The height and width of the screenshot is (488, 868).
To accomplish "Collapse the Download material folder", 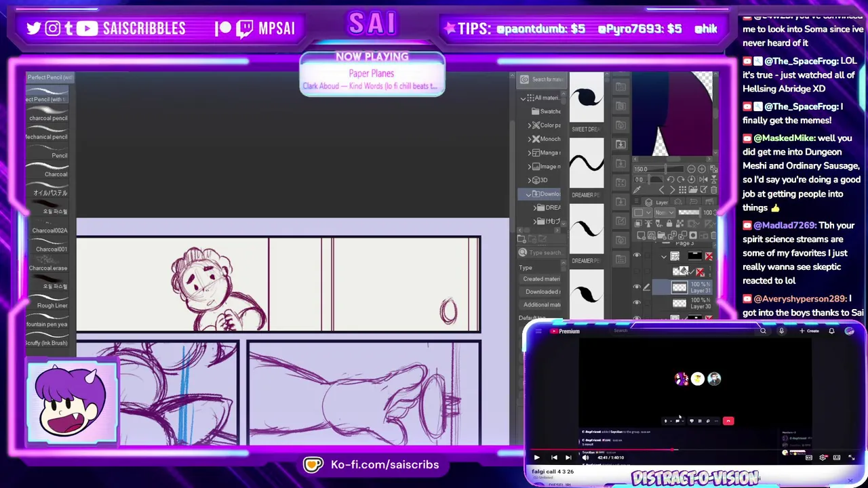I will (x=529, y=195).
